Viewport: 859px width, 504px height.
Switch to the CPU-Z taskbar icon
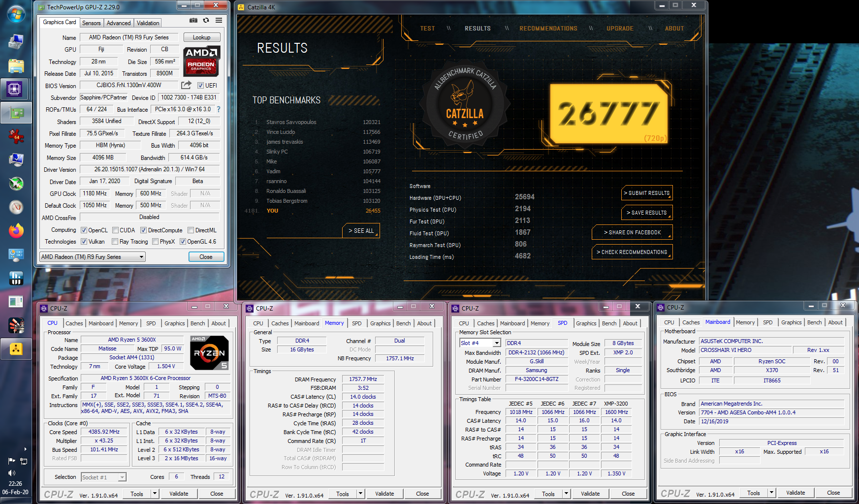15,89
